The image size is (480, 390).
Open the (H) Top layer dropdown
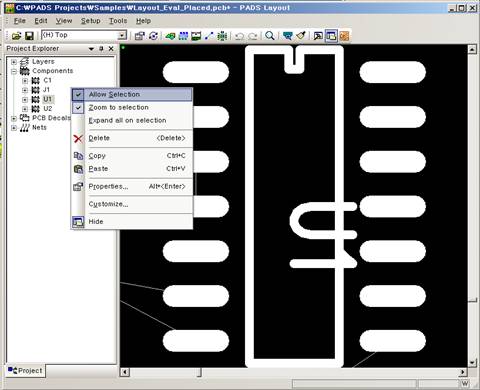(122, 35)
